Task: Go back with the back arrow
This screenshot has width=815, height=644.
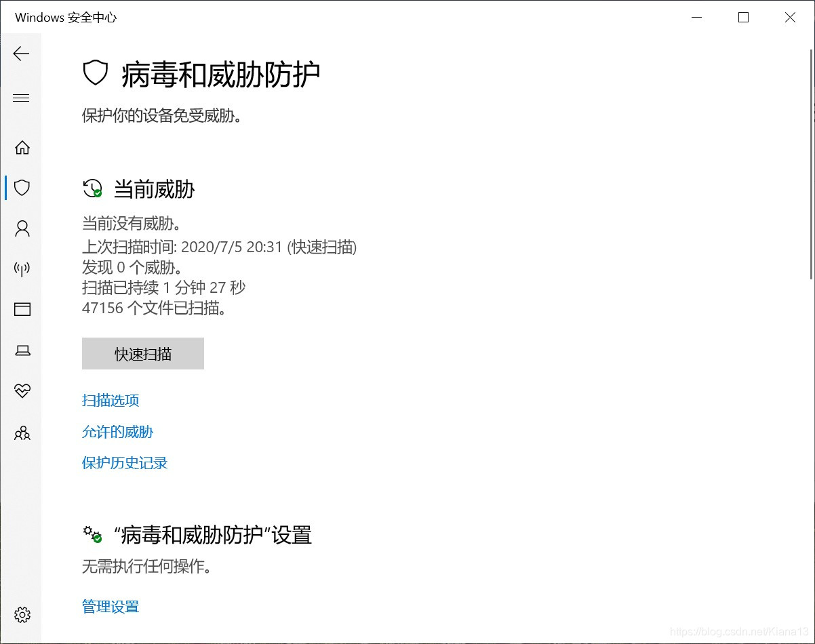Action: (22, 54)
